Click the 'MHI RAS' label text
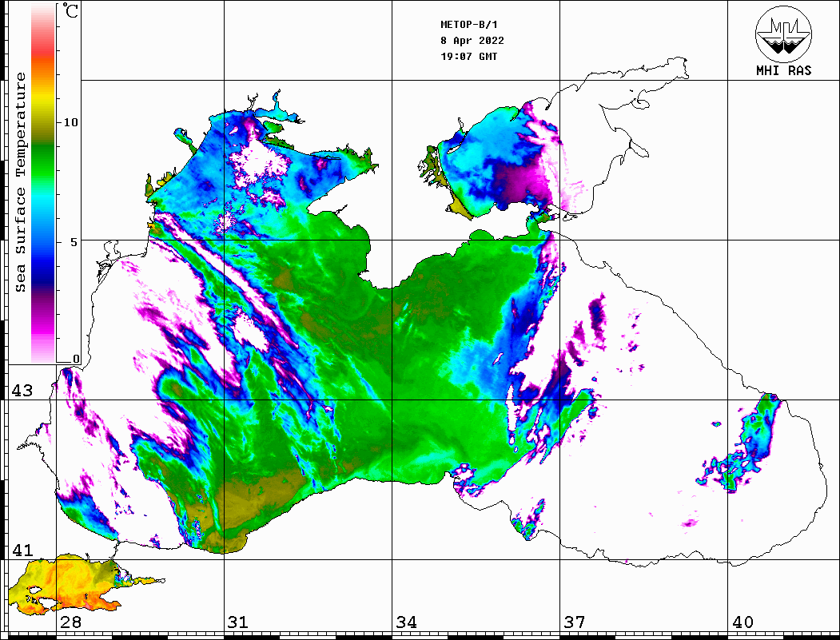 (x=784, y=70)
